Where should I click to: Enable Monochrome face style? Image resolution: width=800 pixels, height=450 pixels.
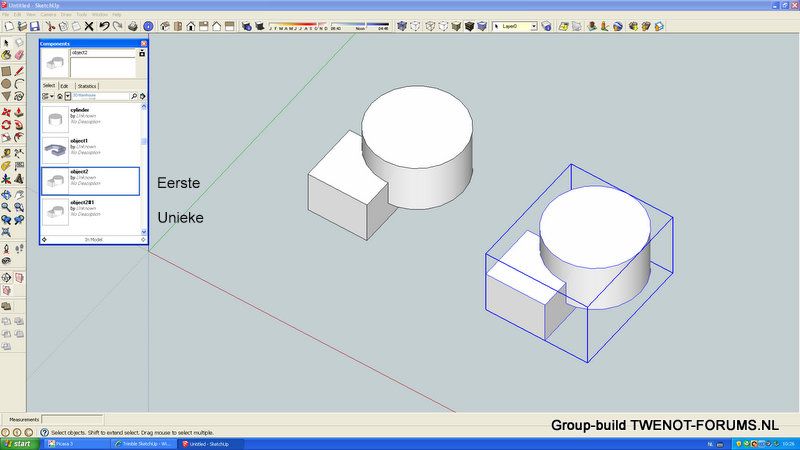(482, 26)
